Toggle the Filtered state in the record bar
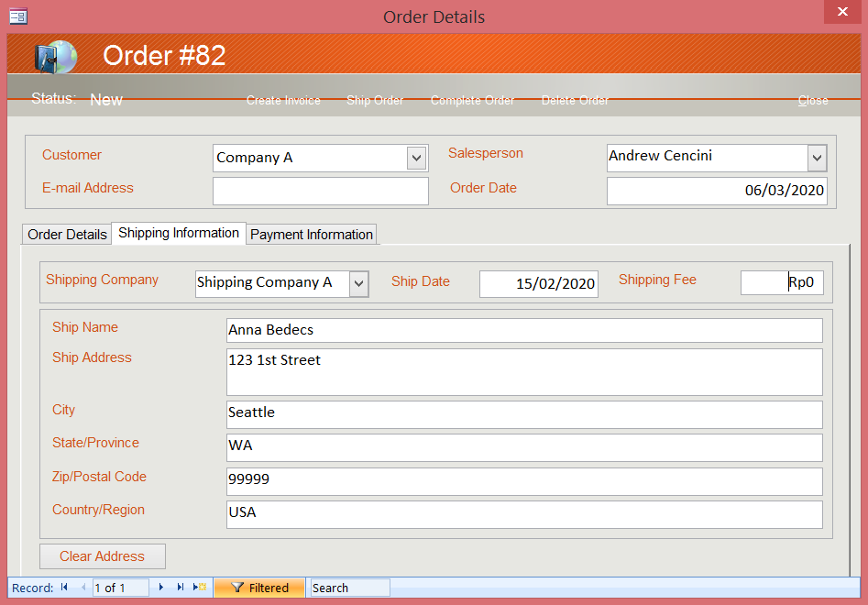 coord(259,588)
